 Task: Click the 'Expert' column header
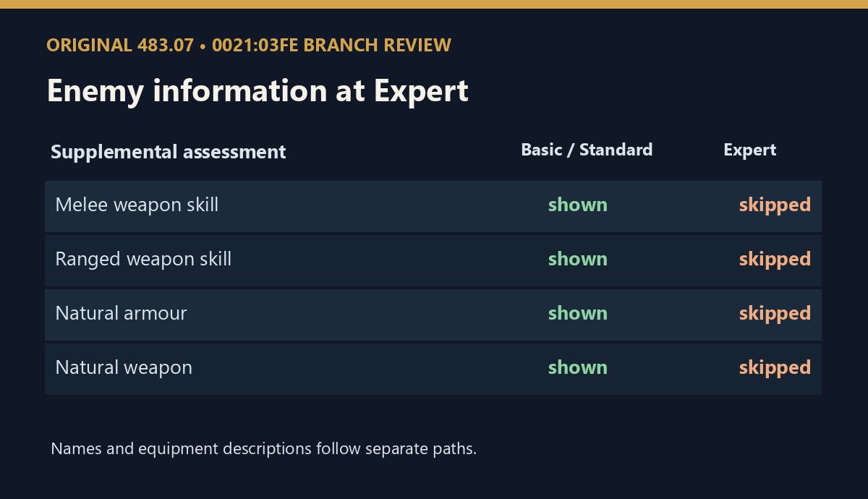pos(749,150)
